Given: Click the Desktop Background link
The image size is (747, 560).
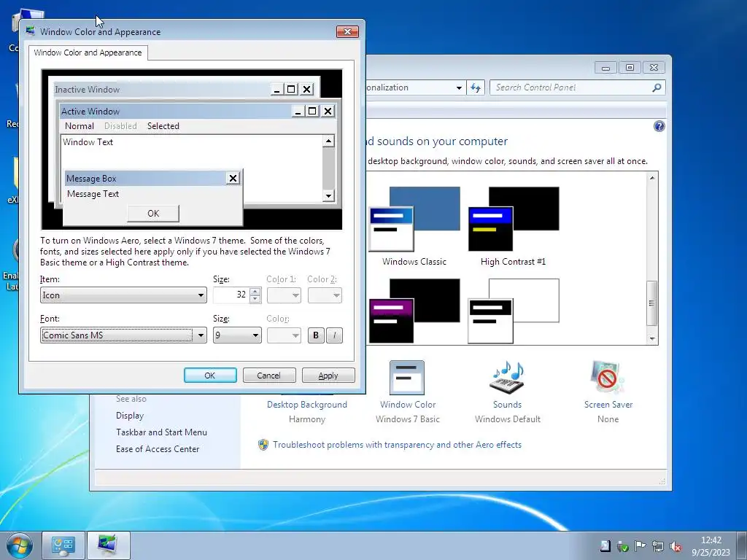Looking at the screenshot, I should click(x=307, y=405).
